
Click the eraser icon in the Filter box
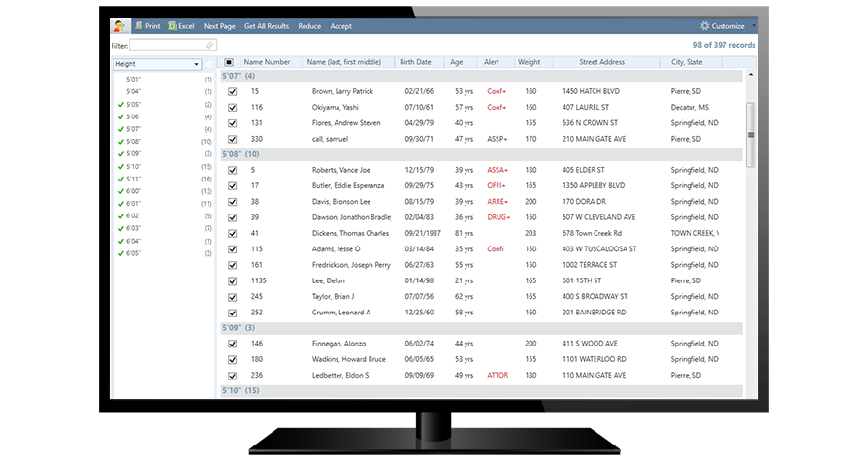click(209, 45)
